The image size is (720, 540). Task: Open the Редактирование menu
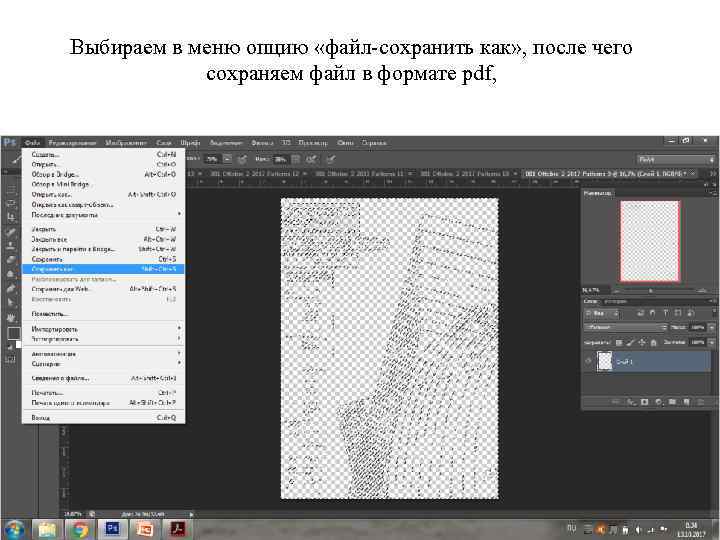pos(72,143)
